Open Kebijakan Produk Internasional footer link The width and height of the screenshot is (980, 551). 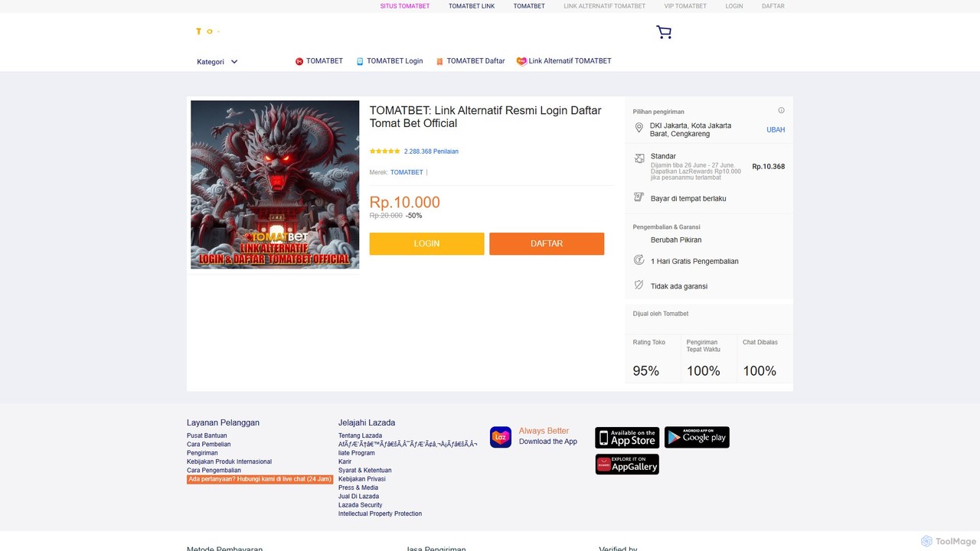[x=229, y=461]
